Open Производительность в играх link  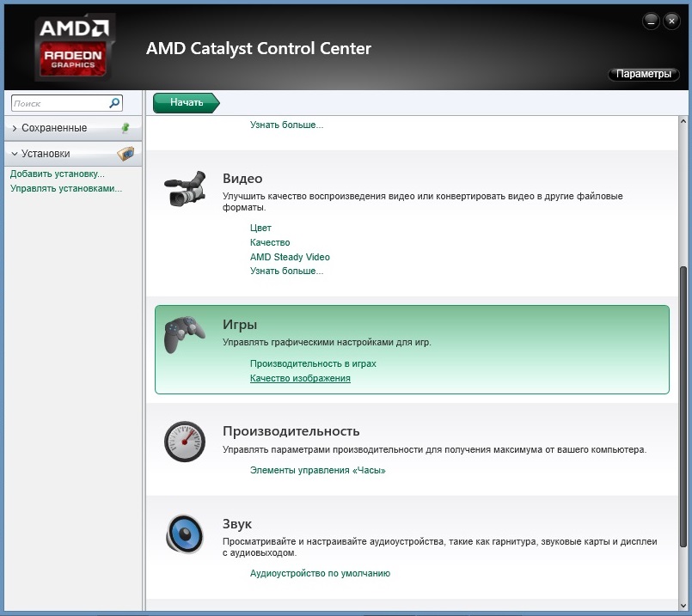tap(313, 363)
